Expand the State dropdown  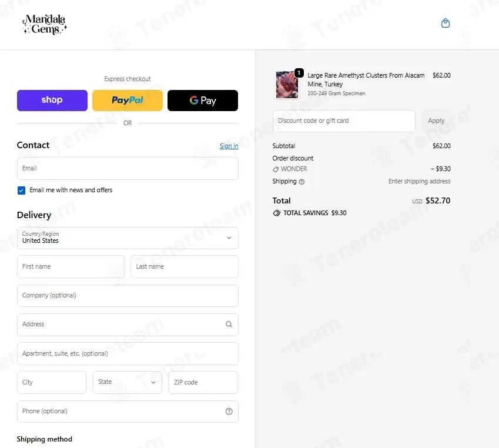pyautogui.click(x=128, y=382)
